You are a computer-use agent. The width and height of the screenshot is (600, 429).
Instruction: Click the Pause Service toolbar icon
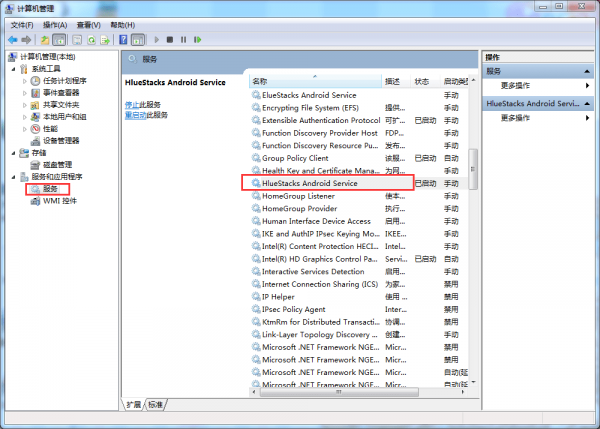184,40
